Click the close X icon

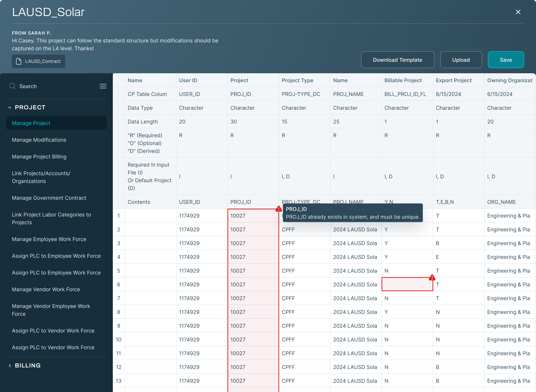coord(518,12)
